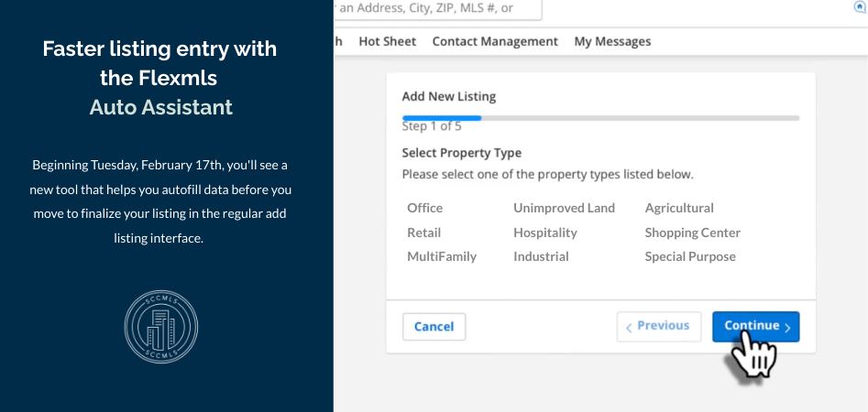The width and height of the screenshot is (868, 412).
Task: Pick the Hospitality property type
Action: 544,233
